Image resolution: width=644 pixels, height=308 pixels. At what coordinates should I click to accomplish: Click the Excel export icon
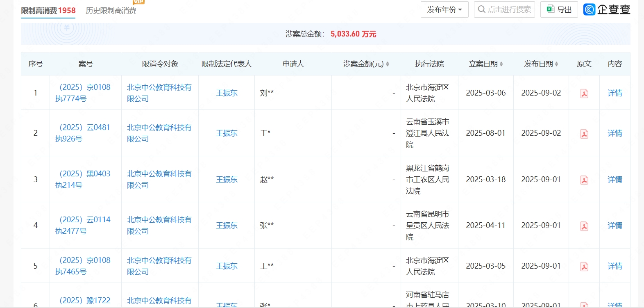[550, 9]
